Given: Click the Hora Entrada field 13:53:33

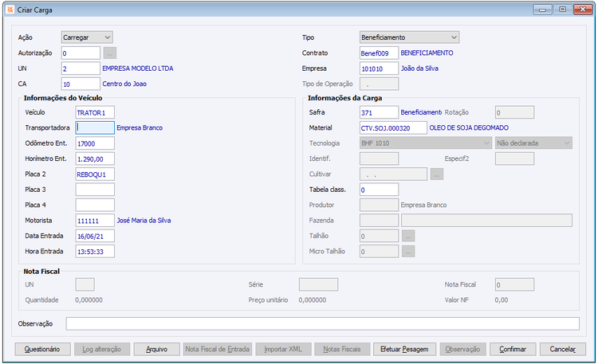Looking at the screenshot, I should pos(95,252).
